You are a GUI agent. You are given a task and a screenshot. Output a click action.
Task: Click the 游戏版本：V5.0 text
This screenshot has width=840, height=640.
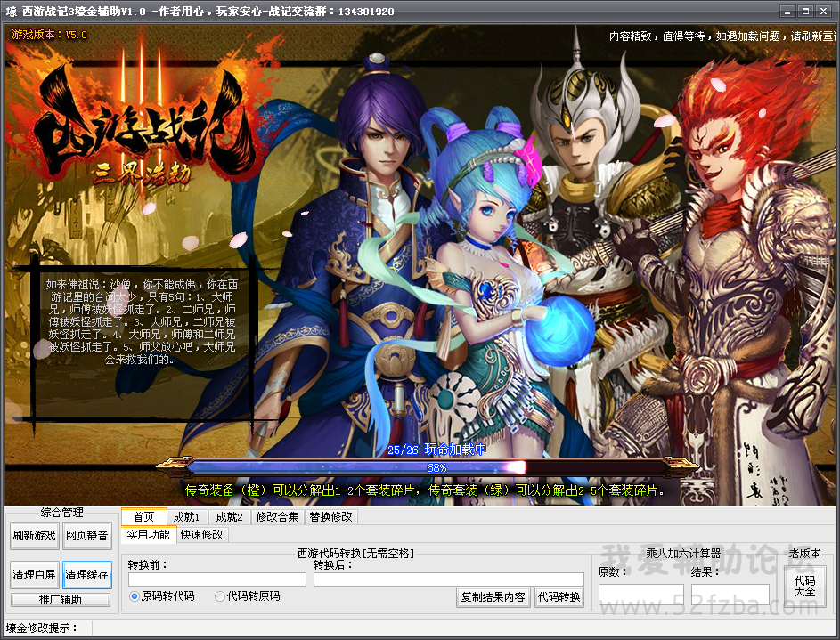point(49,35)
